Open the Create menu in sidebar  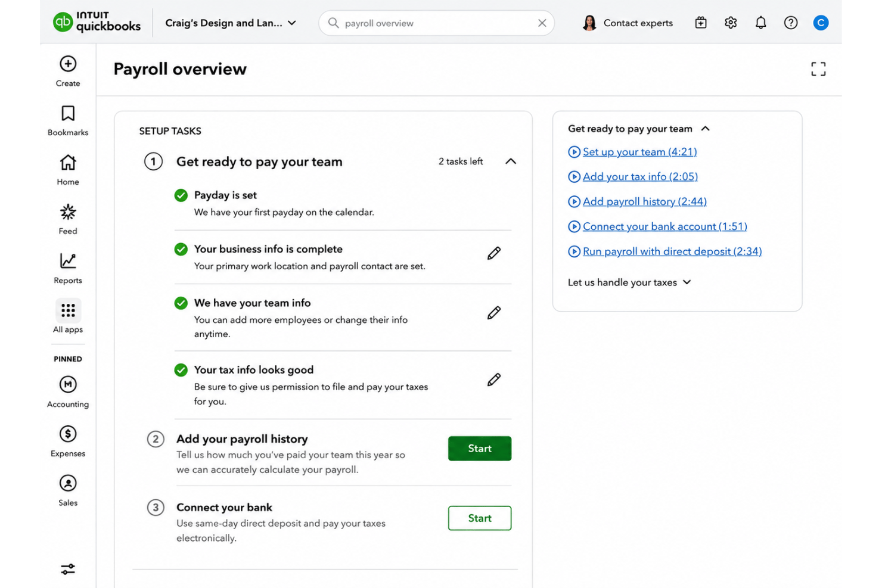(x=68, y=71)
